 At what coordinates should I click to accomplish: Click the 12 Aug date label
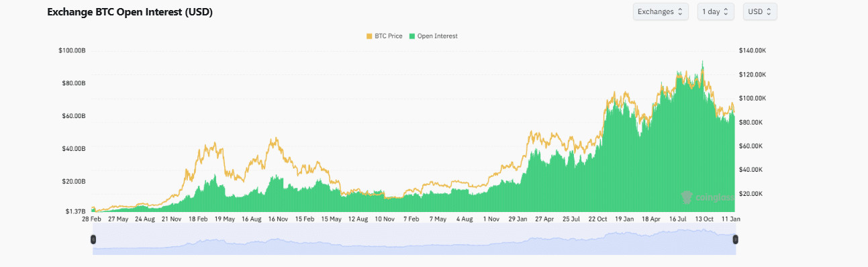pyautogui.click(x=358, y=219)
